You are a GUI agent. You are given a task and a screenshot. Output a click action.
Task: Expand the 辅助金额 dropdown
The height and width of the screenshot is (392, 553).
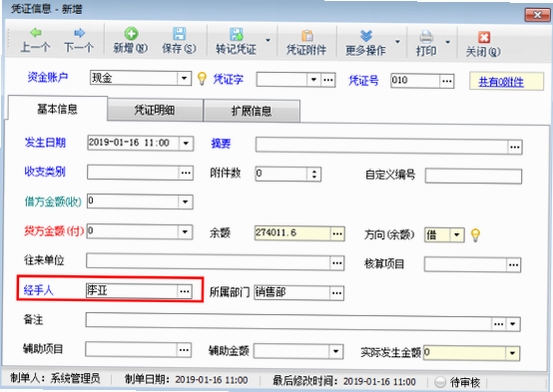pos(336,351)
